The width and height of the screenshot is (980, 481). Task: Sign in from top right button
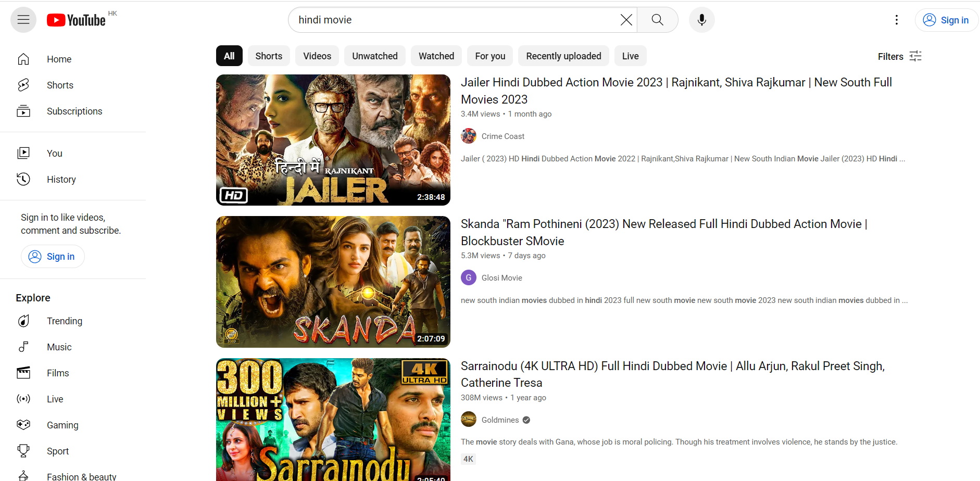click(x=946, y=20)
